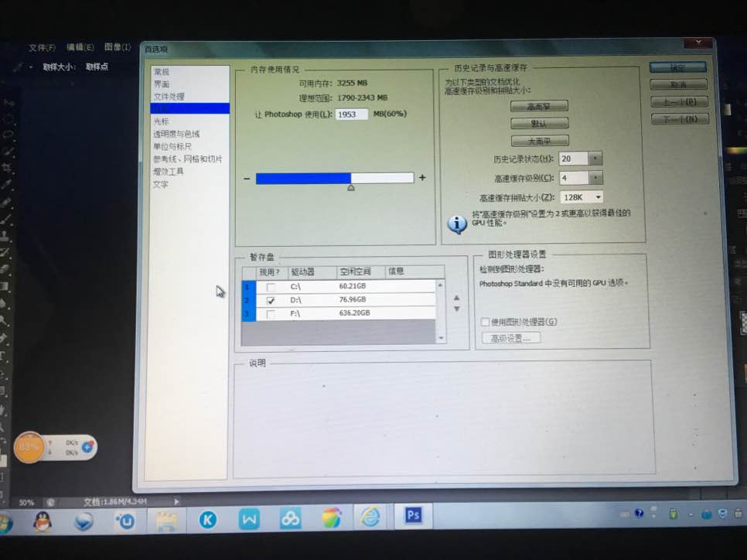Click the blue plus icon on the floating widget
Screen dimensions: 747x560
coord(87,446)
